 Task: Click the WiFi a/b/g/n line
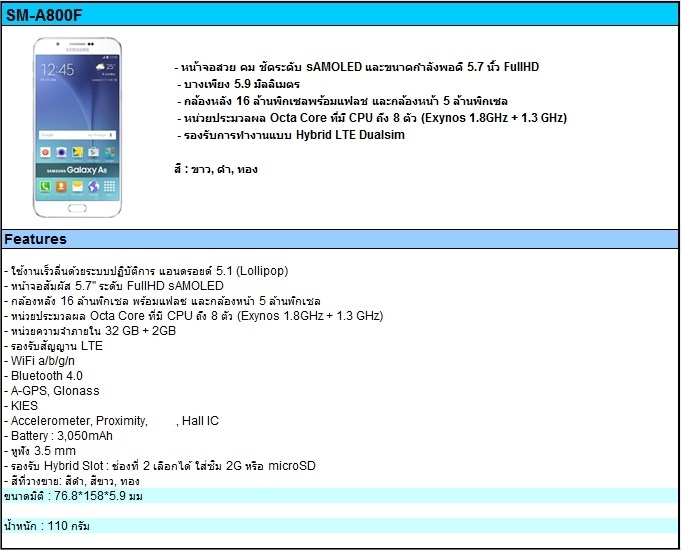[40, 361]
